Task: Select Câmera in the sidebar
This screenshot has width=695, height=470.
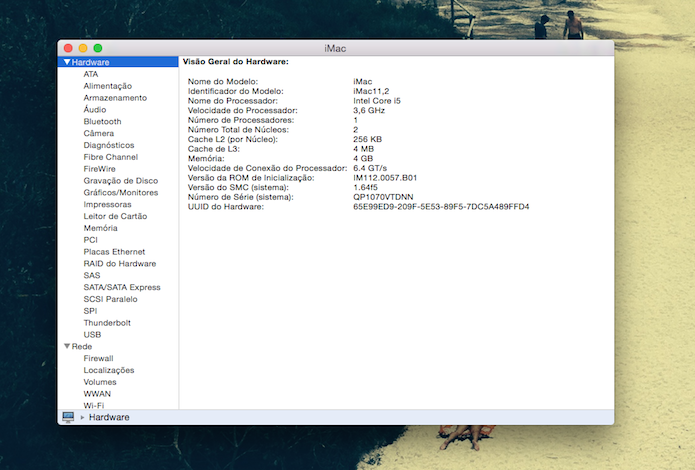Action: (x=99, y=133)
